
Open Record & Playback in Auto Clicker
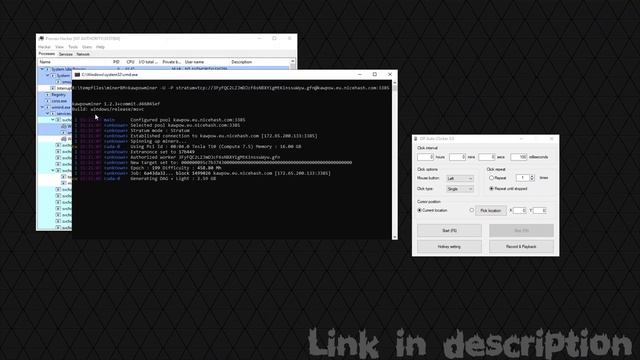click(521, 247)
